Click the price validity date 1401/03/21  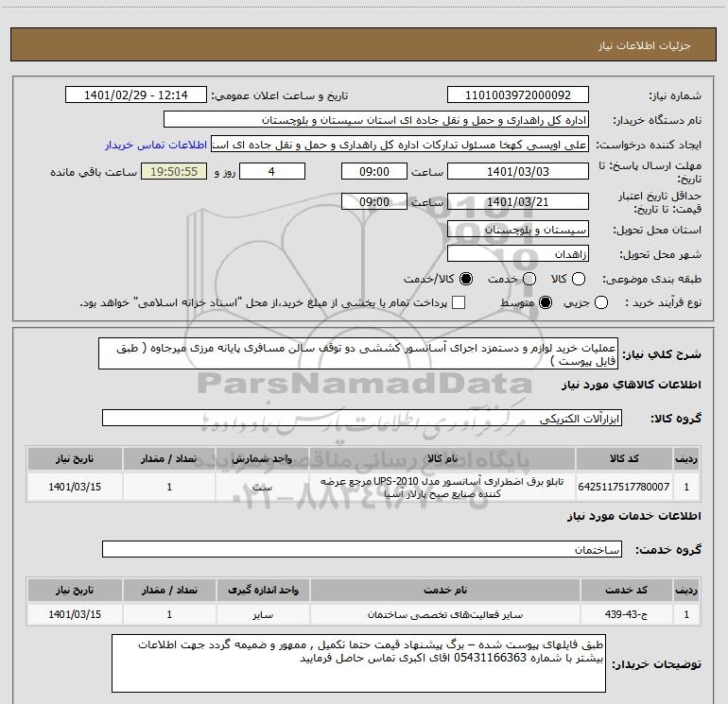(x=518, y=201)
